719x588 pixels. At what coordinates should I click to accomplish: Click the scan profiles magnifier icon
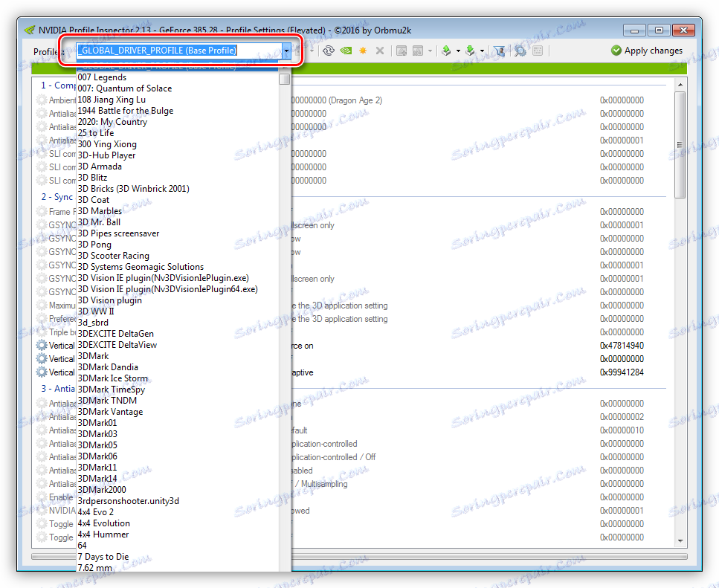pyautogui.click(x=520, y=51)
